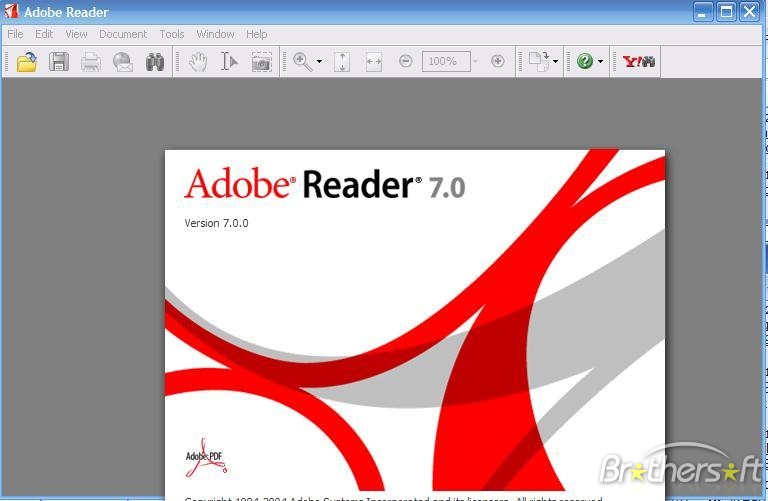Close the Adobe Reader window
The width and height of the screenshot is (768, 501).
[750, 12]
